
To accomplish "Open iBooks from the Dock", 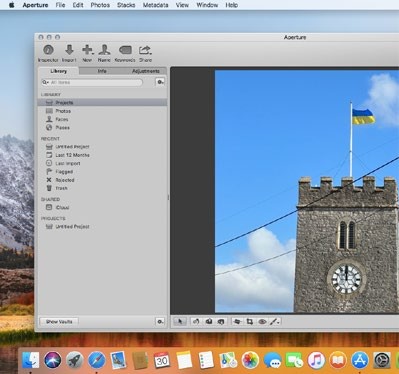I will [x=338, y=360].
